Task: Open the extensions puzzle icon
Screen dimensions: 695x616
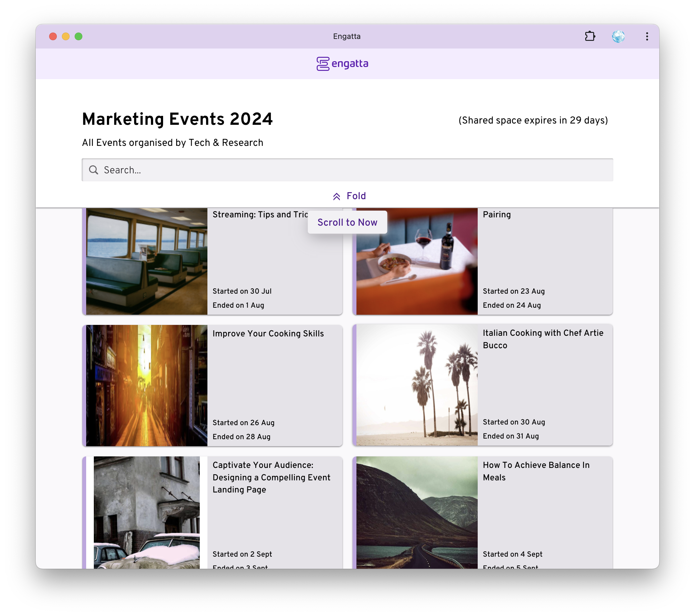Action: coord(590,36)
